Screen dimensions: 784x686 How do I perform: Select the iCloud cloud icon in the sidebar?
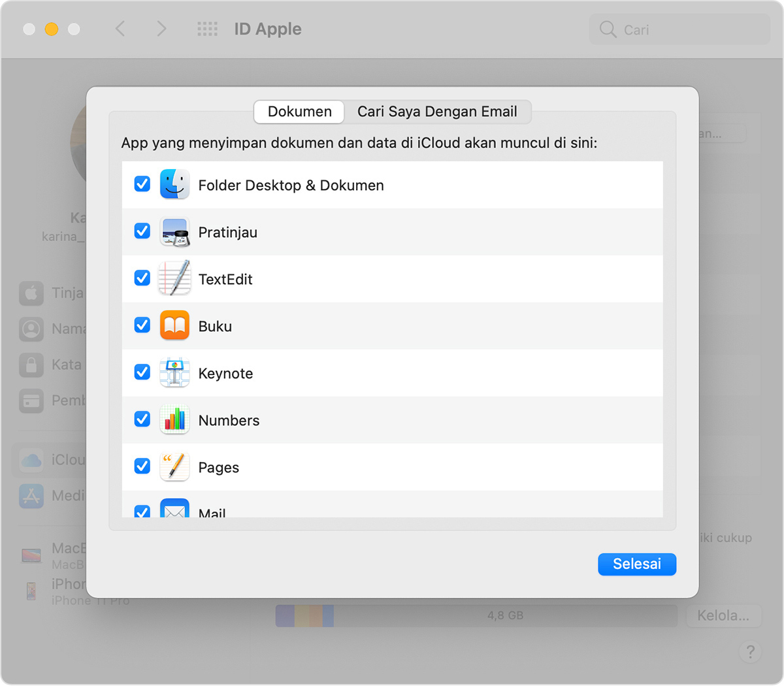pos(31,460)
